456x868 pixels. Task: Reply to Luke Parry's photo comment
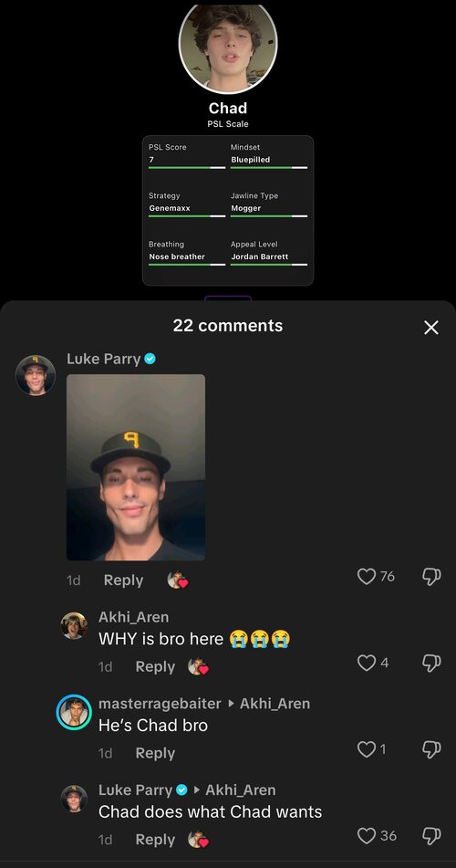click(x=123, y=580)
